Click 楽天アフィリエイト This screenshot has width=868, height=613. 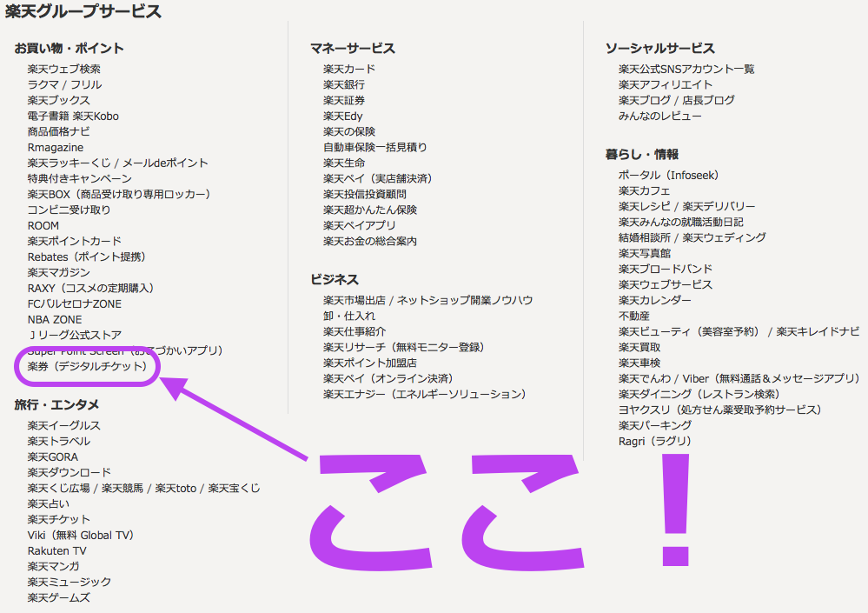point(666,84)
